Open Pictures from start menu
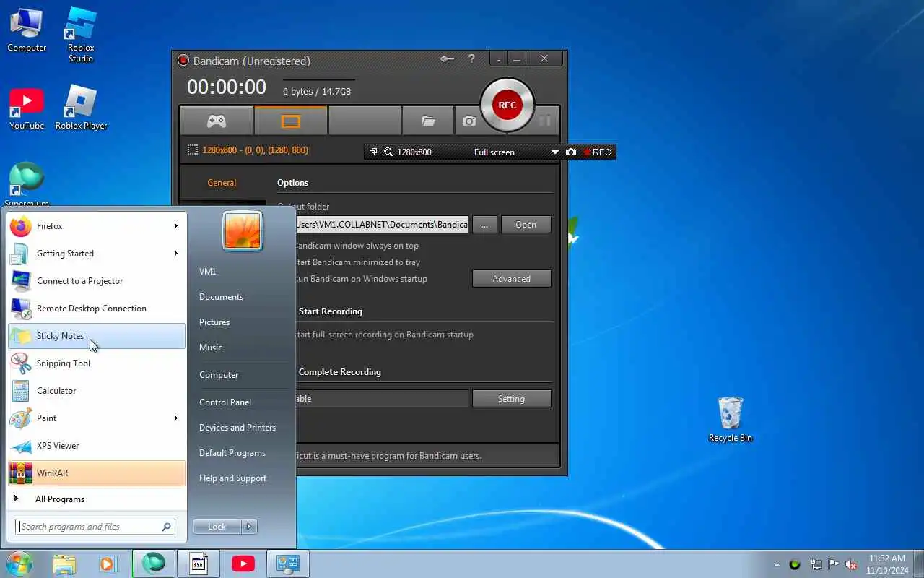Screen dimensions: 924x578 [x=214, y=322]
